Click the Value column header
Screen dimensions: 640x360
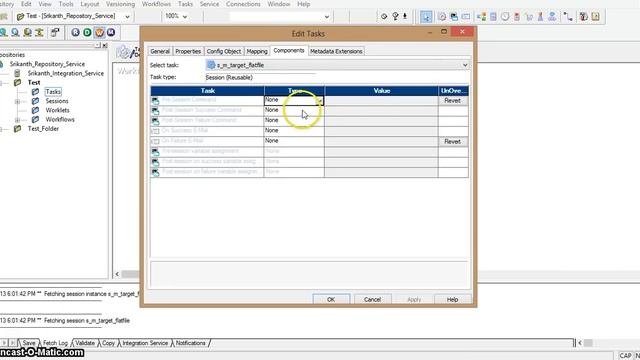click(381, 91)
